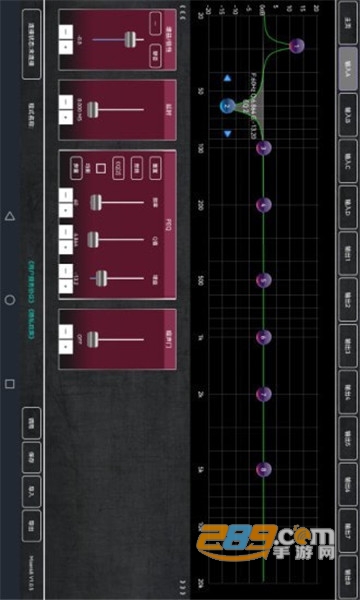Click the gain/phase slider handle at -6.0

[x=130, y=39]
